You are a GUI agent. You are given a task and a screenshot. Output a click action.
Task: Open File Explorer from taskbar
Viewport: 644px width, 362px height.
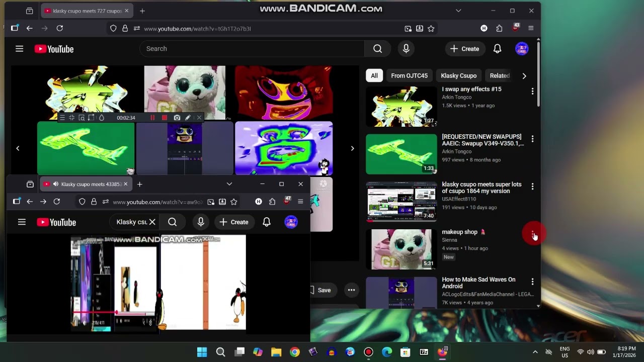(276, 352)
